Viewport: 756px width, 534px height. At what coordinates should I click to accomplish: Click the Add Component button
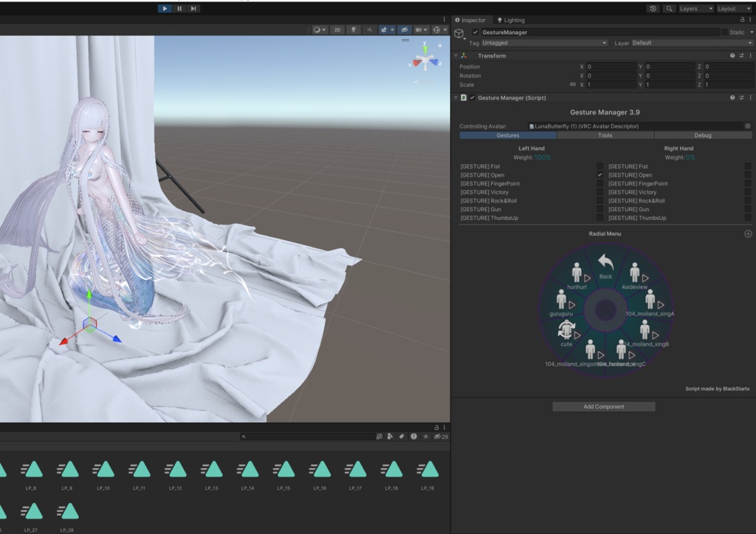coord(604,407)
